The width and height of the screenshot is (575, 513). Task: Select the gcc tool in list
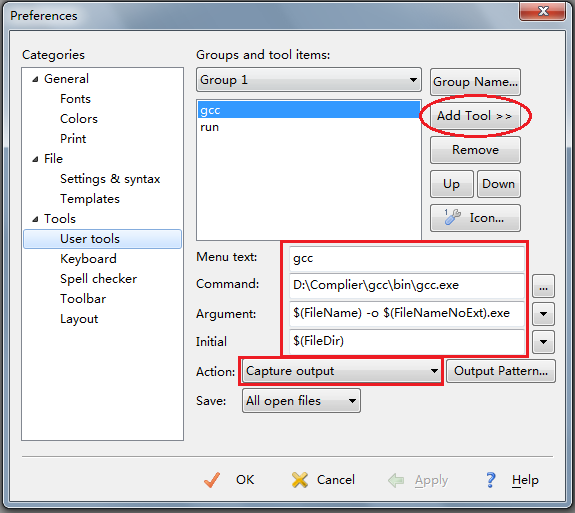pos(309,110)
